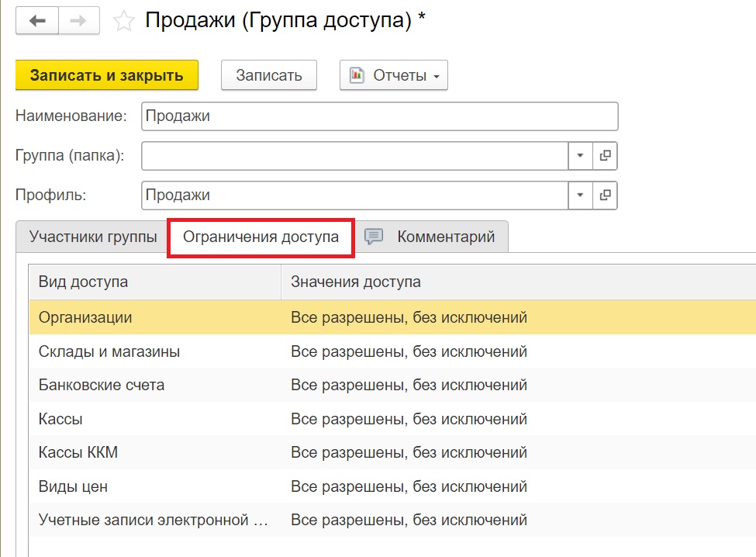Sort by Значения доступа column header

coord(518,282)
